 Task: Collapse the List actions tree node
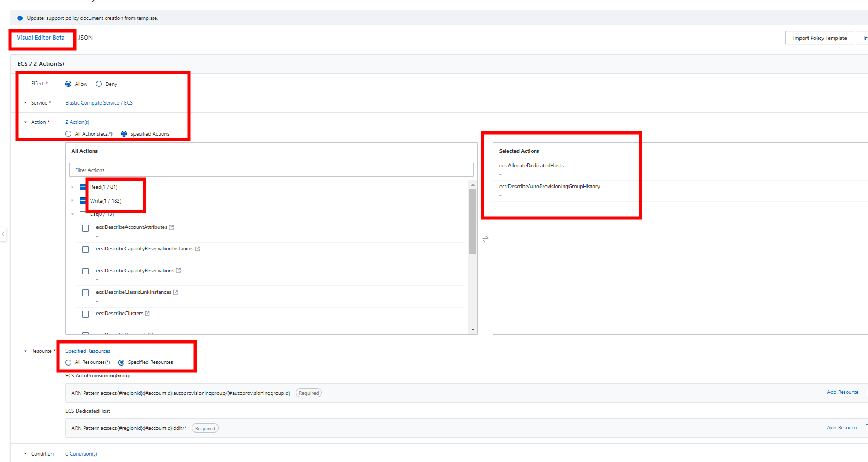(x=72, y=214)
